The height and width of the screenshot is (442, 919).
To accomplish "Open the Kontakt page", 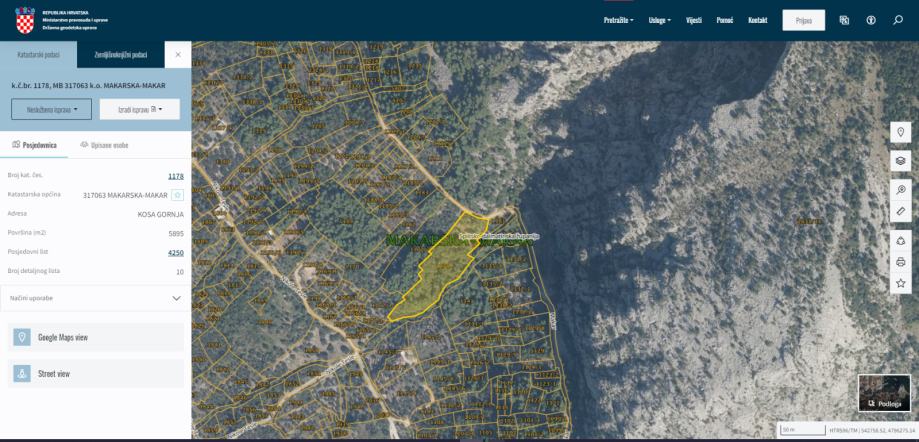I will pos(758,20).
